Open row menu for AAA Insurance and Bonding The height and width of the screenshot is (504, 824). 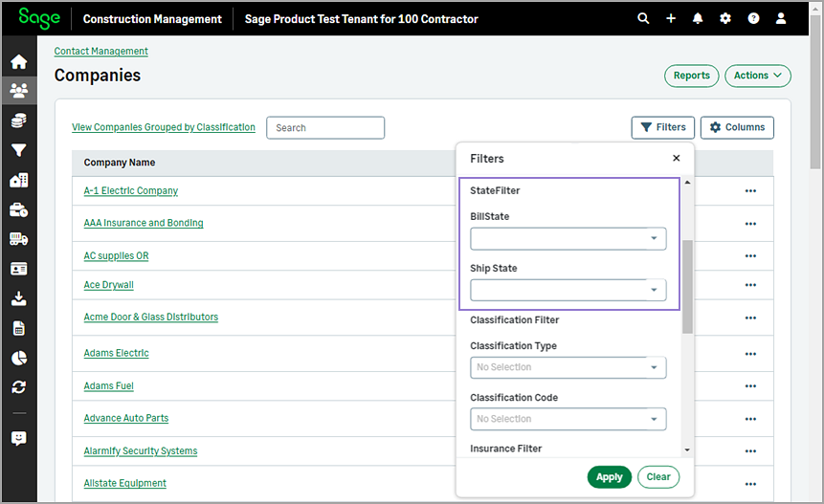point(750,224)
